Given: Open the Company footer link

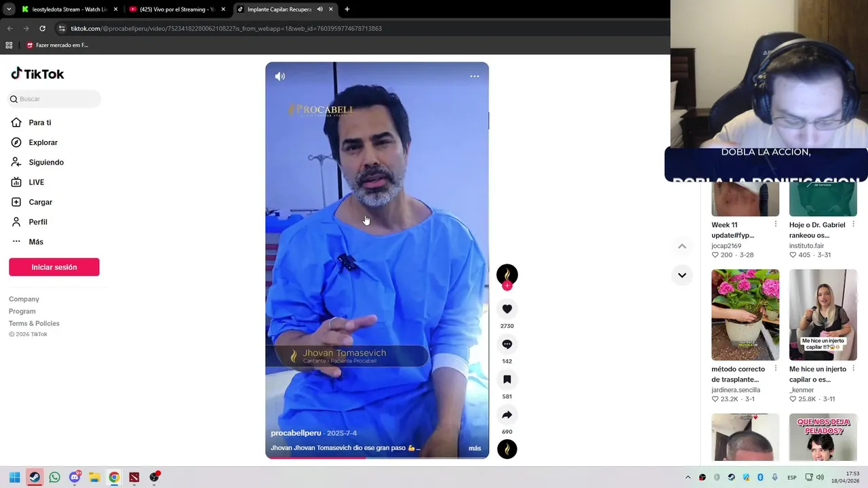Looking at the screenshot, I should click(x=24, y=299).
